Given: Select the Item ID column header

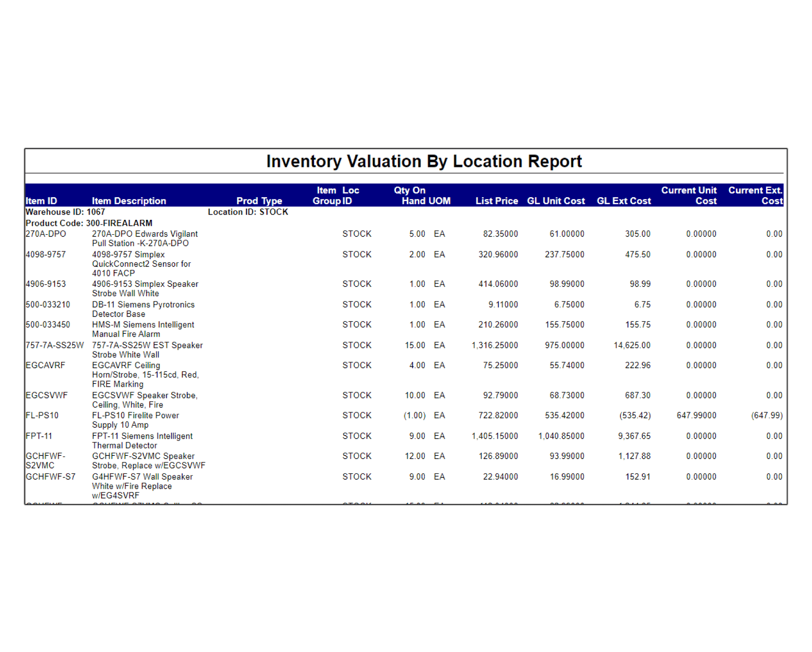Looking at the screenshot, I should coord(41,201).
